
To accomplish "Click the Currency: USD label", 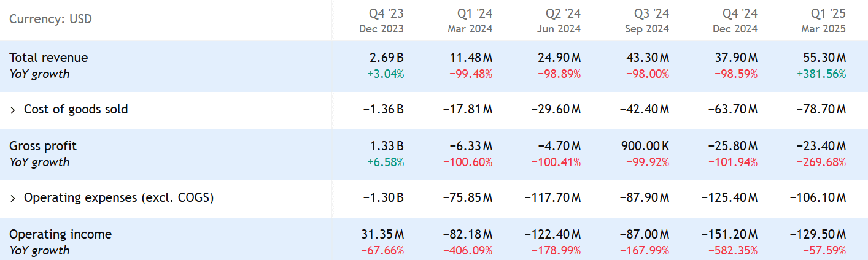I will 50,19.
